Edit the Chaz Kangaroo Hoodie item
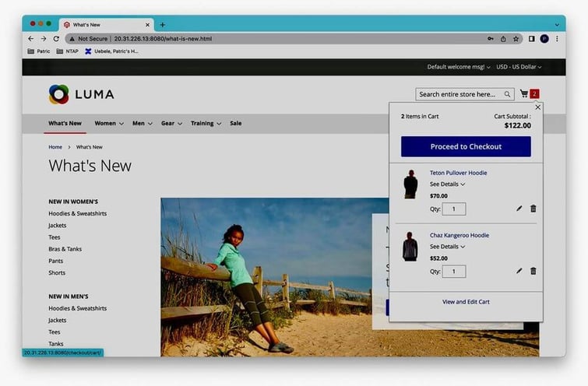588x386 pixels. (x=519, y=271)
